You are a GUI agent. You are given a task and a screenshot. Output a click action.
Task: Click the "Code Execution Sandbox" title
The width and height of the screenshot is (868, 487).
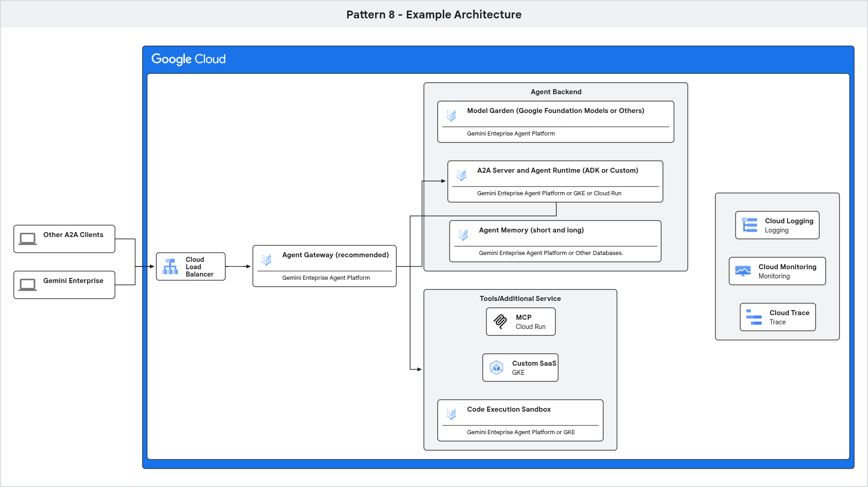click(509, 409)
